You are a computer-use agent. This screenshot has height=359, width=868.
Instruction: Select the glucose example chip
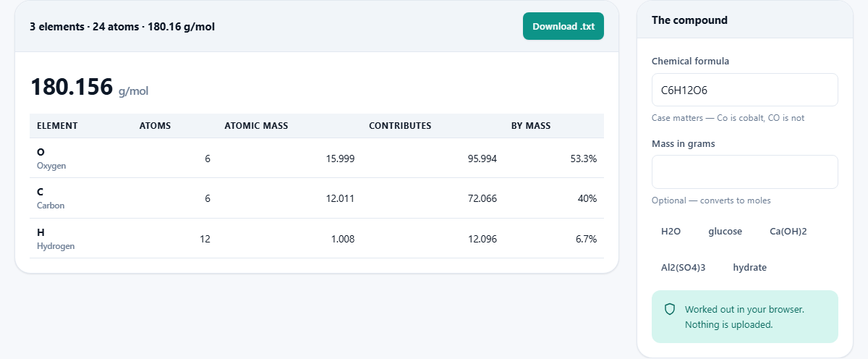(x=725, y=232)
